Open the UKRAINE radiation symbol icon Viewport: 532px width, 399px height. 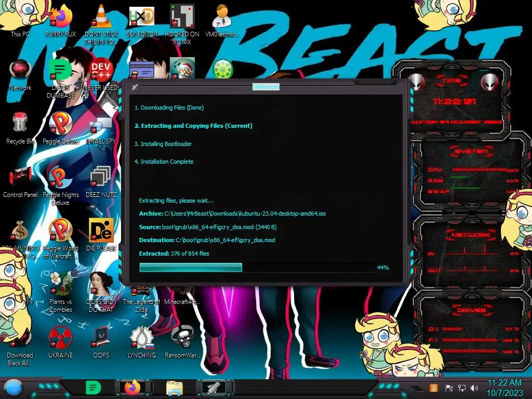pyautogui.click(x=61, y=342)
